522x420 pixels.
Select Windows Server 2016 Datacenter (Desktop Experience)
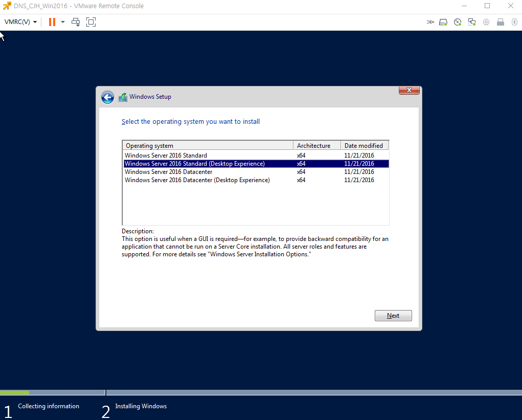(256, 180)
